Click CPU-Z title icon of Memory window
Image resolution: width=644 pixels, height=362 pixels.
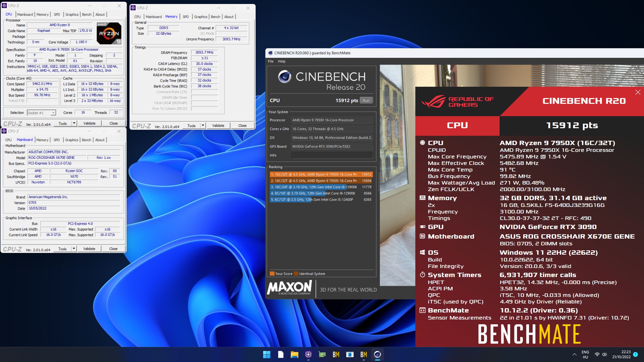coord(133,8)
